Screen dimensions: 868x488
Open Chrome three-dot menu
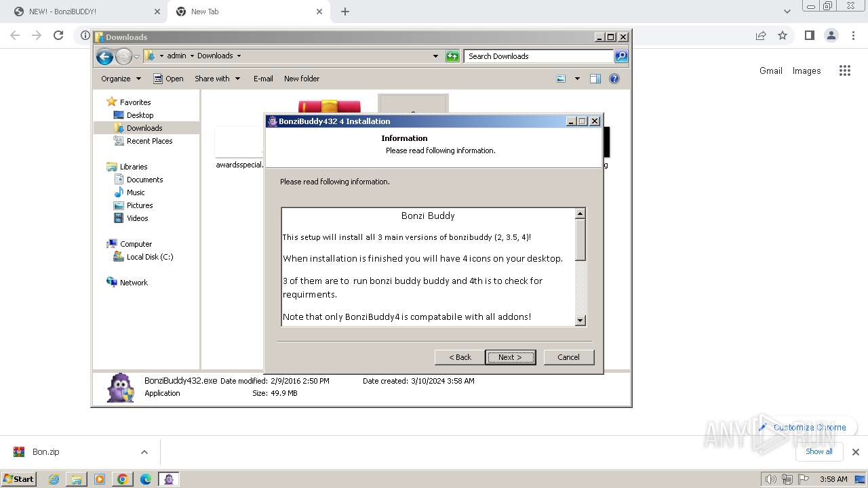pyautogui.click(x=853, y=35)
